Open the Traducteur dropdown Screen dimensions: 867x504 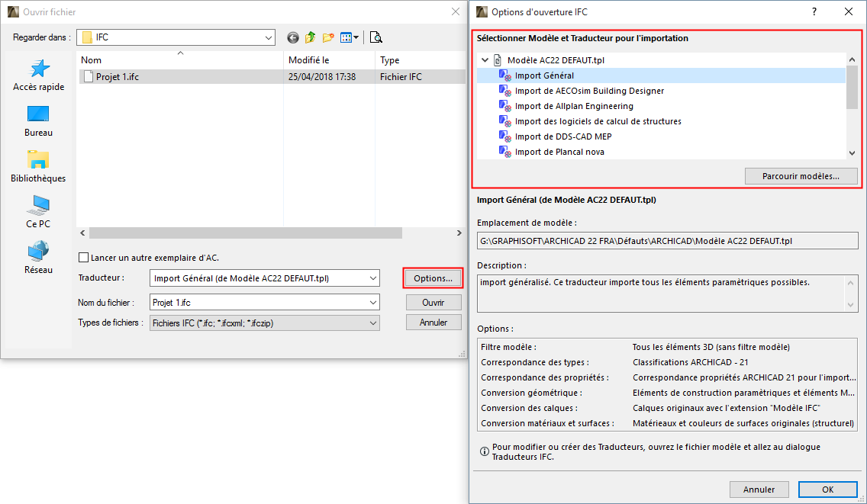(373, 278)
